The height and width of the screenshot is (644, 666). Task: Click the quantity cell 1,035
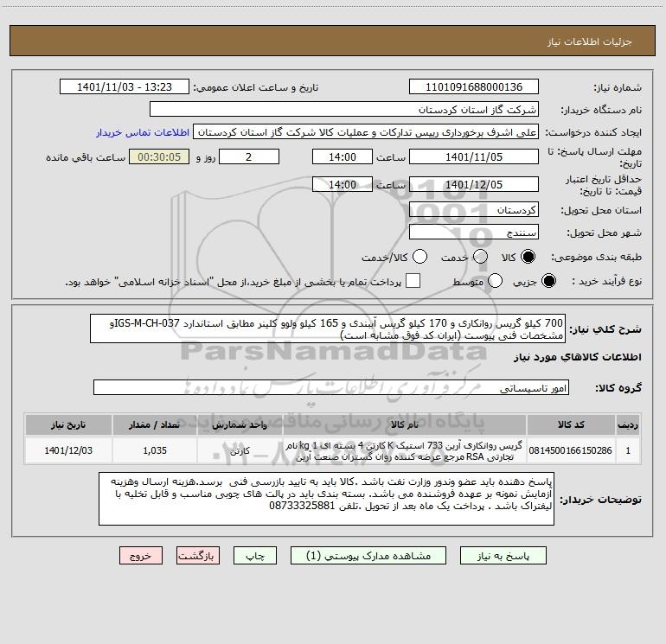coord(155,450)
